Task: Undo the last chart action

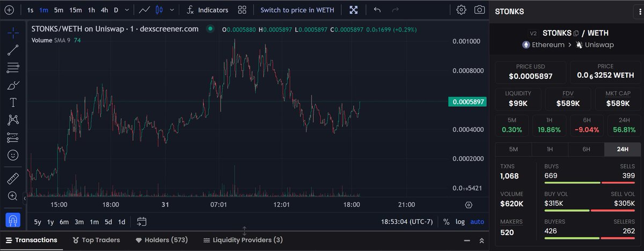Action: click(x=377, y=10)
